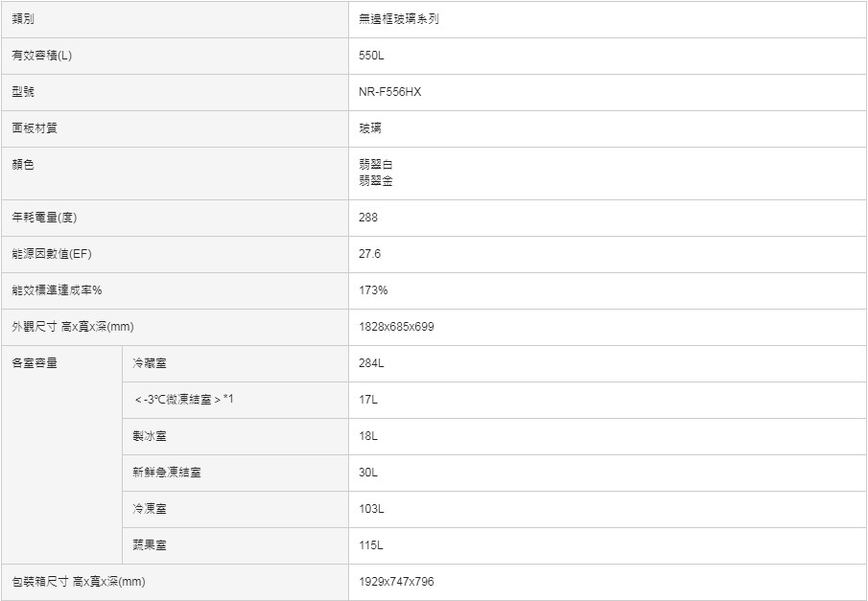Click the 無邊框玻璃系列 category value

[399, 19]
